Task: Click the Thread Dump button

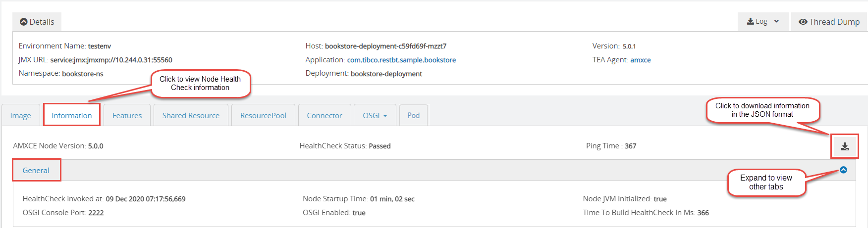Action: coord(829,22)
